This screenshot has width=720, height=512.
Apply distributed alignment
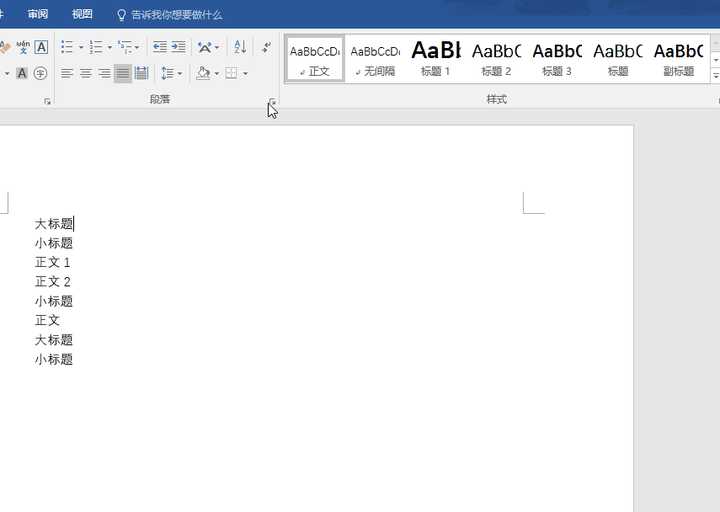click(142, 73)
